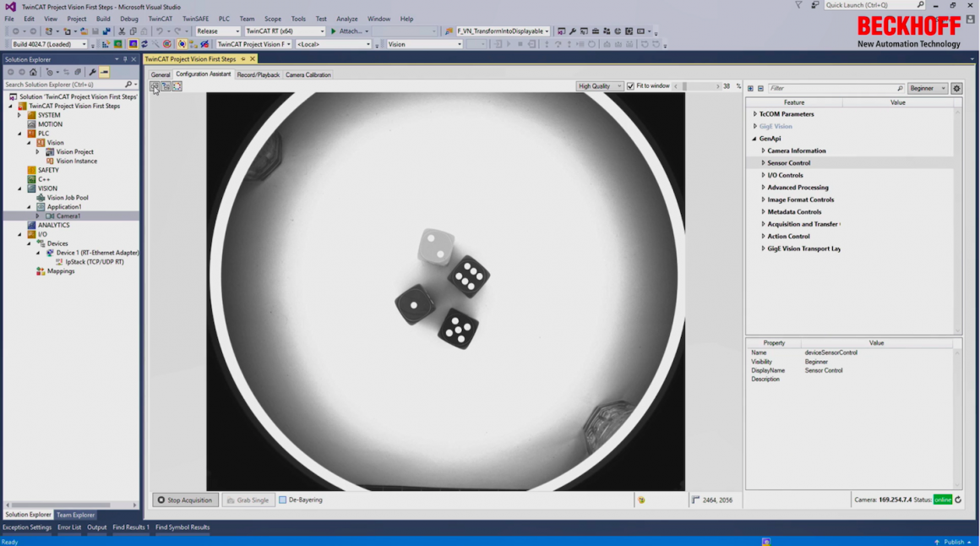
Task: Click the Cut scissors icon
Action: [122, 31]
